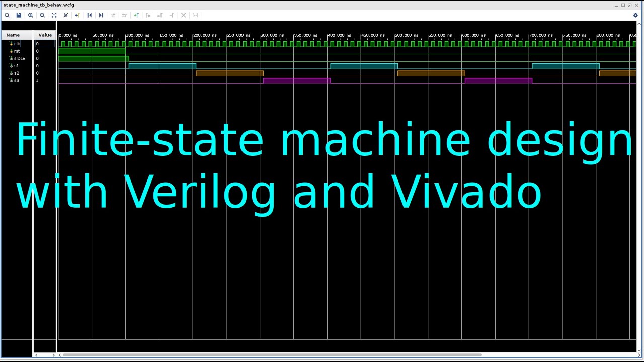Click the Delete All Markers icon

[x=183, y=15]
